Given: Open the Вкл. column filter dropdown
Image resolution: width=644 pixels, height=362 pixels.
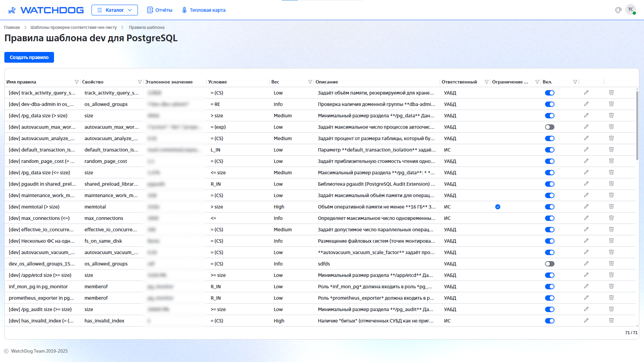Looking at the screenshot, I should click(x=575, y=82).
